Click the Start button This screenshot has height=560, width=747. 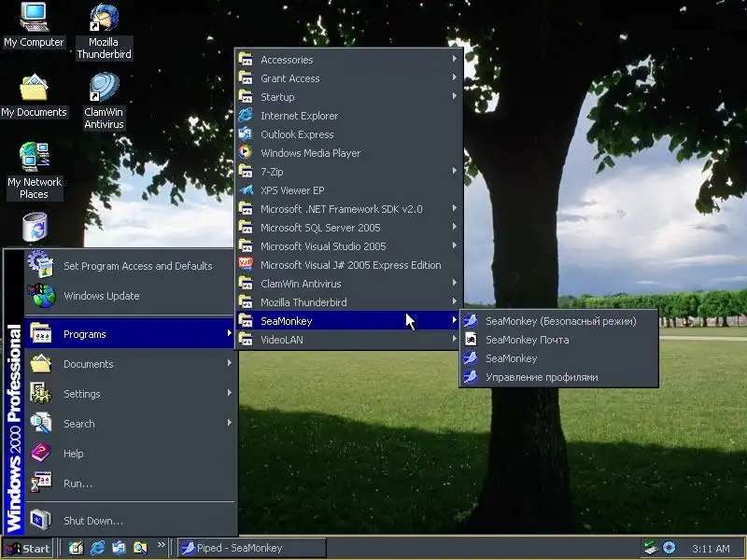(x=28, y=548)
